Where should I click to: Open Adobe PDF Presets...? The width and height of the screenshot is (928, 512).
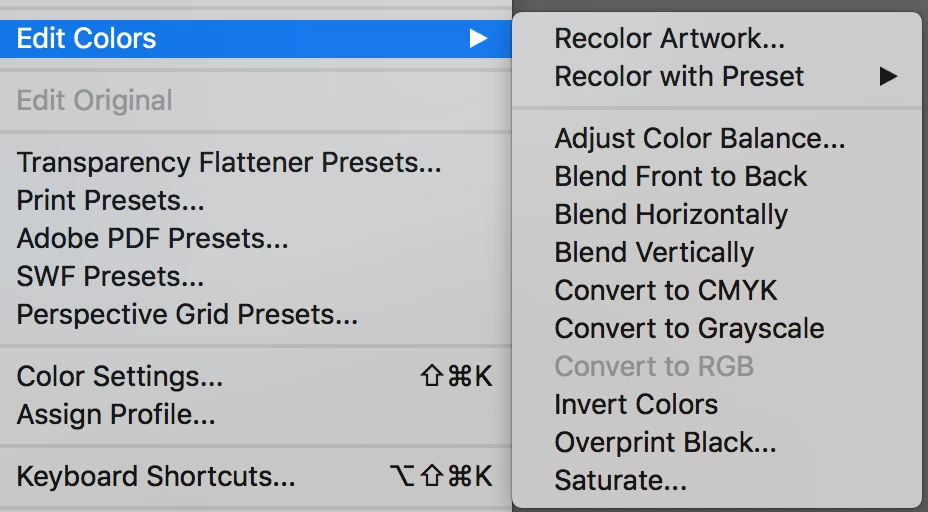[x=256, y=238]
